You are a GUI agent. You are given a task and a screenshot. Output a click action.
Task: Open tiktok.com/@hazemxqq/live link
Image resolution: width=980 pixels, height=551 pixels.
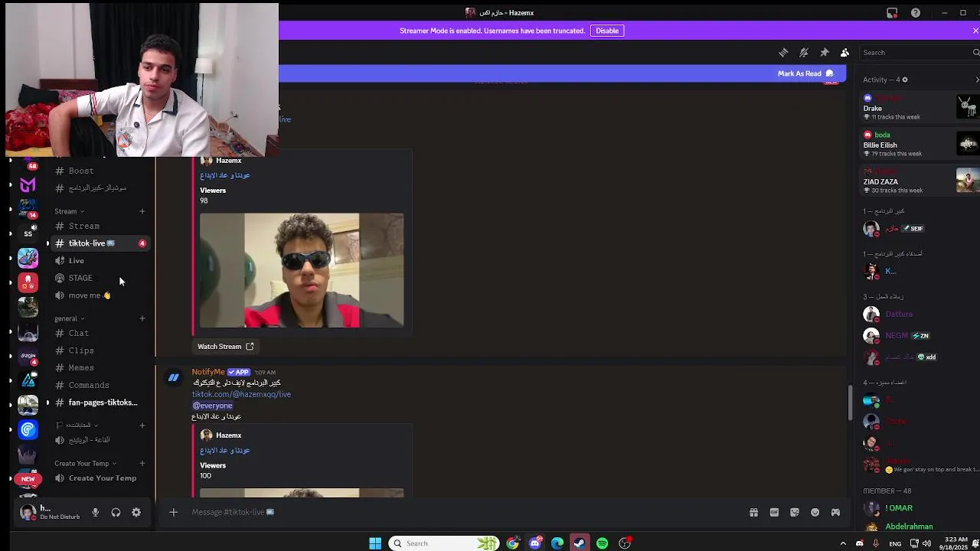coord(241,394)
